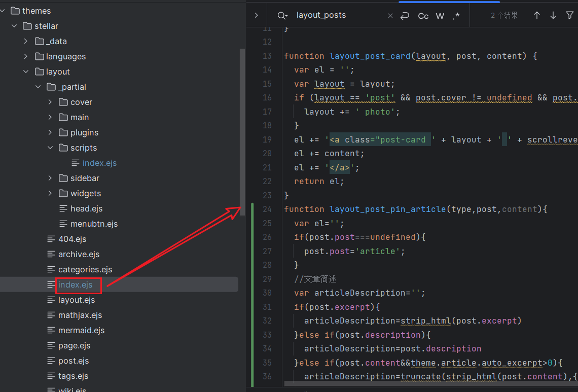Go to previous search occurrence

pyautogui.click(x=536, y=16)
